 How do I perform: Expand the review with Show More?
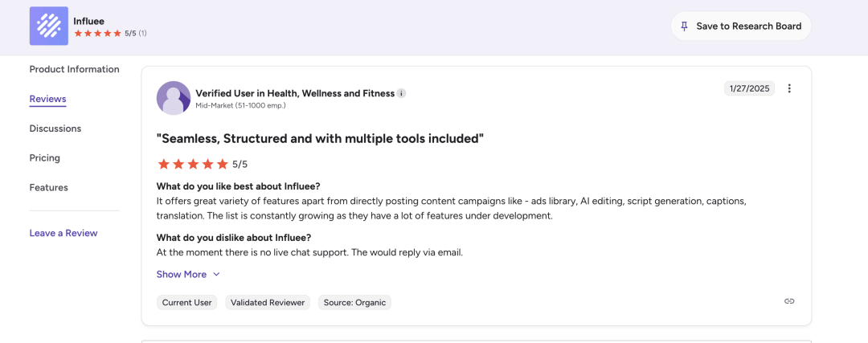pyautogui.click(x=182, y=274)
